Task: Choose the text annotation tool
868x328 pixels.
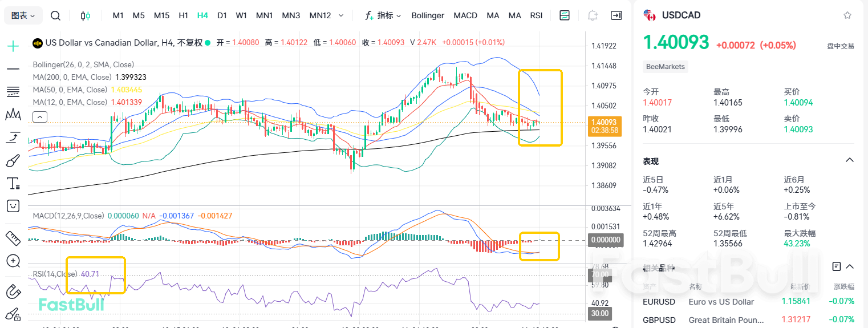Action: click(x=13, y=184)
